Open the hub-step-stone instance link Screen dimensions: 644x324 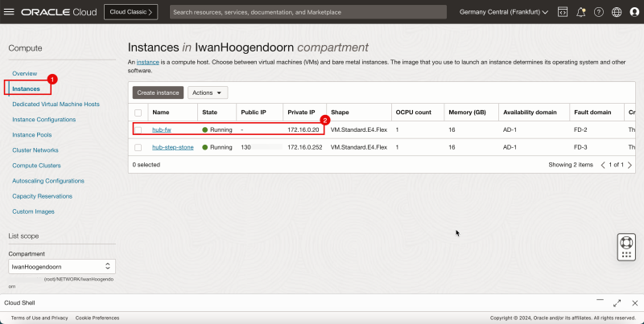tap(173, 147)
